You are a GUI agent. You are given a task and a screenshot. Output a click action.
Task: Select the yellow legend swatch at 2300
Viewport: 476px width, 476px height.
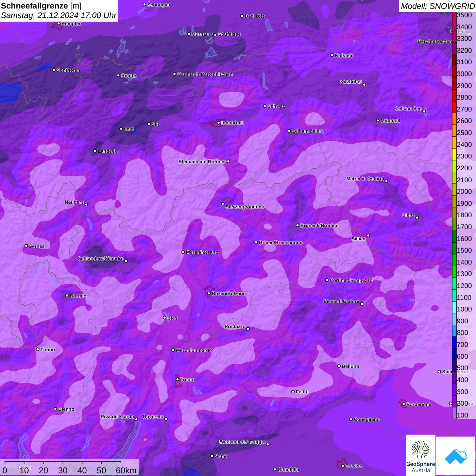454,155
